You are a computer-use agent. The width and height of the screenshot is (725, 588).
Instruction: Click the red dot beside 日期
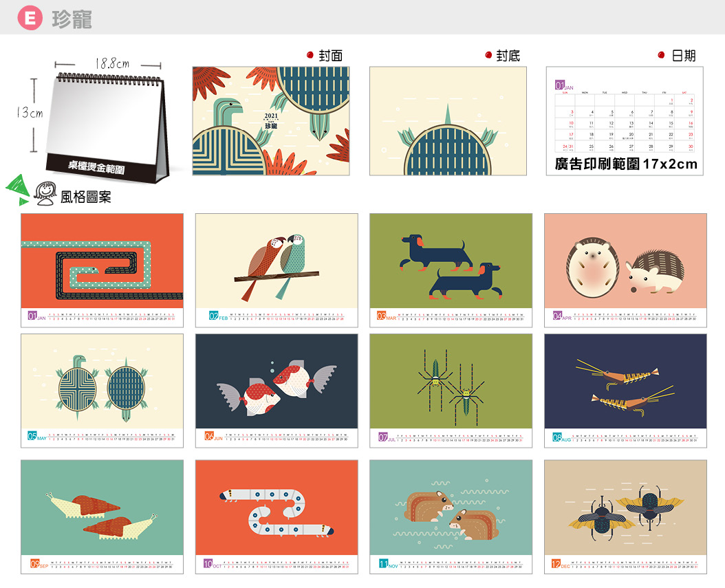pos(662,55)
